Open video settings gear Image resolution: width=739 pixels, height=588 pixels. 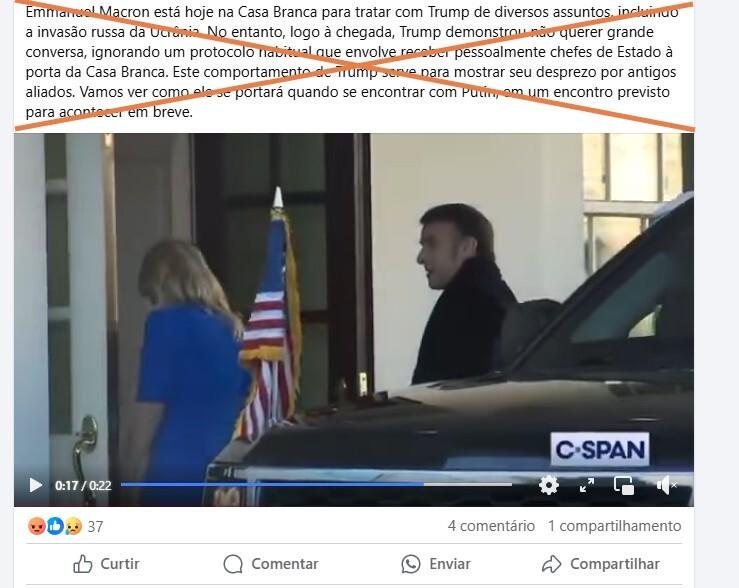tap(549, 485)
